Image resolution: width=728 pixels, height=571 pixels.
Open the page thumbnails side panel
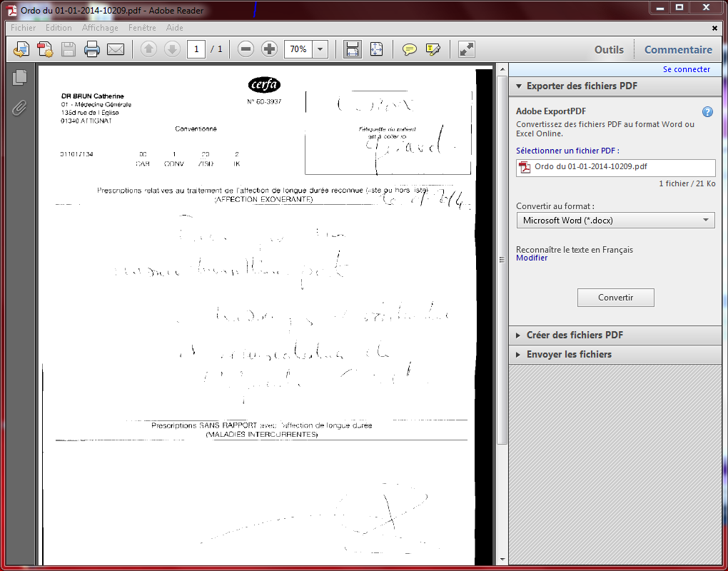(19, 78)
